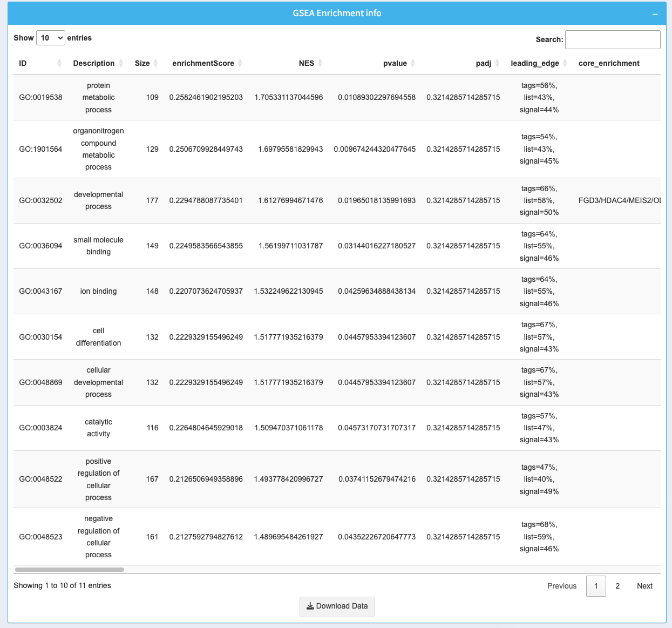Sort by enrichmentScore using its arrows
The height and width of the screenshot is (628, 672).
point(240,63)
